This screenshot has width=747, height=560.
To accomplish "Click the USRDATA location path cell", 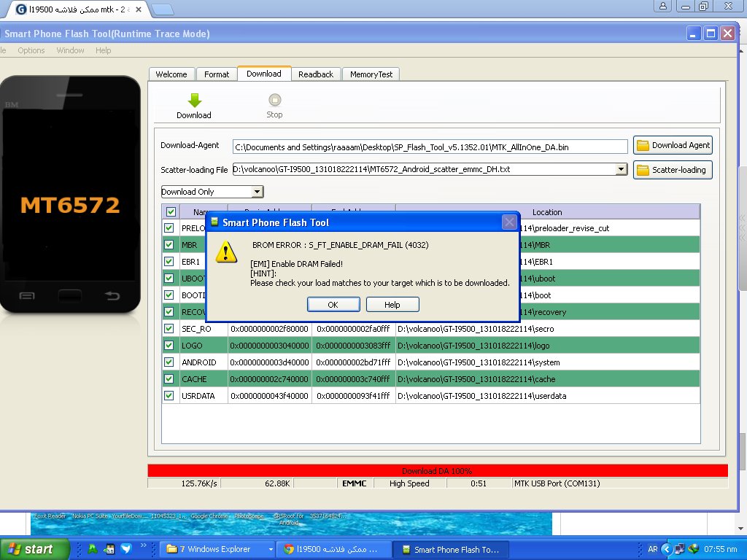I will pos(547,396).
